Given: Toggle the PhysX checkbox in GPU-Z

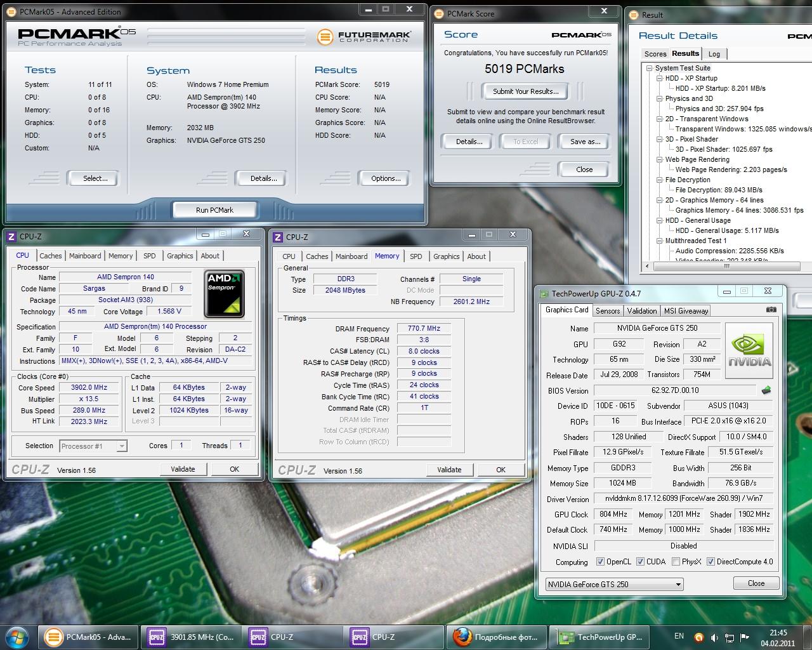Looking at the screenshot, I should [x=676, y=562].
